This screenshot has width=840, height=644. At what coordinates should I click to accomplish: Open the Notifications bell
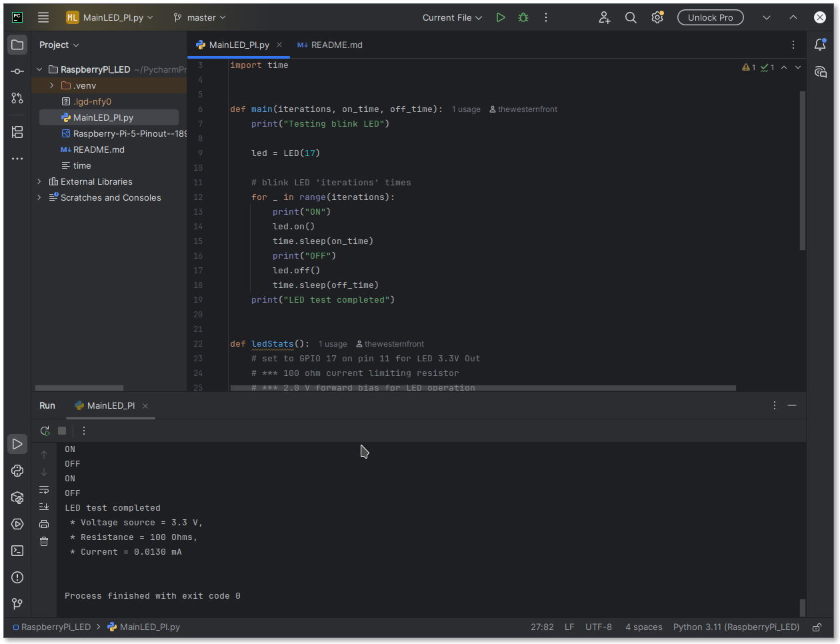(821, 45)
